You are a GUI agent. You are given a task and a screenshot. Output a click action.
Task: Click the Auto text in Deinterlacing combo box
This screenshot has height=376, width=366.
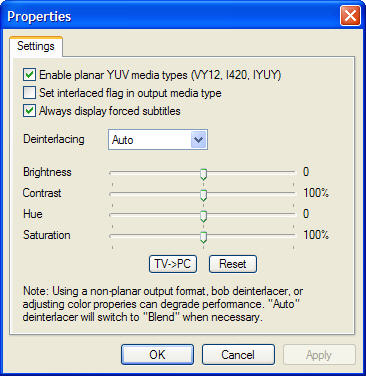tap(123, 140)
